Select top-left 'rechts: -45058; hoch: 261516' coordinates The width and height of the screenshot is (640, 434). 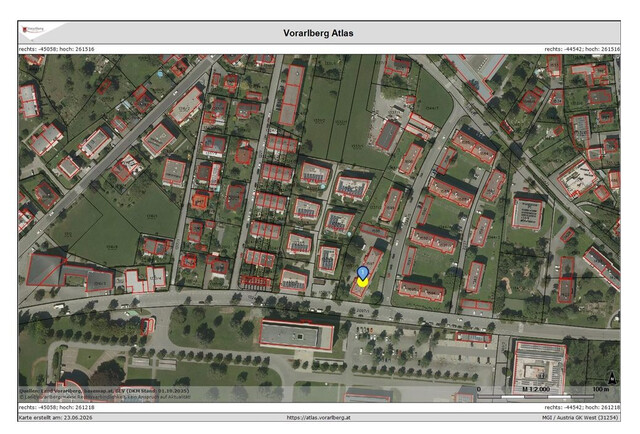[56, 49]
